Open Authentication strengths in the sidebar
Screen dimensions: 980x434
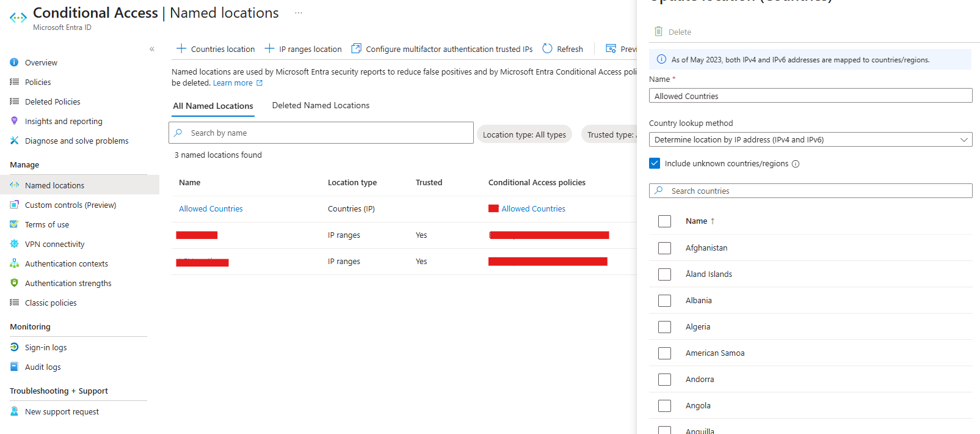tap(68, 283)
